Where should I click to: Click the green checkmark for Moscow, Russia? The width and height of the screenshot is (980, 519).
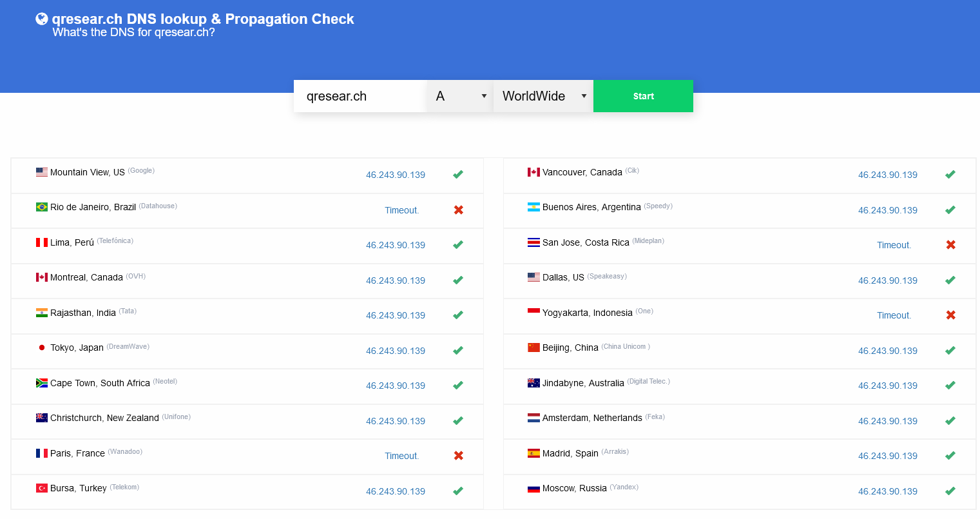click(x=950, y=491)
